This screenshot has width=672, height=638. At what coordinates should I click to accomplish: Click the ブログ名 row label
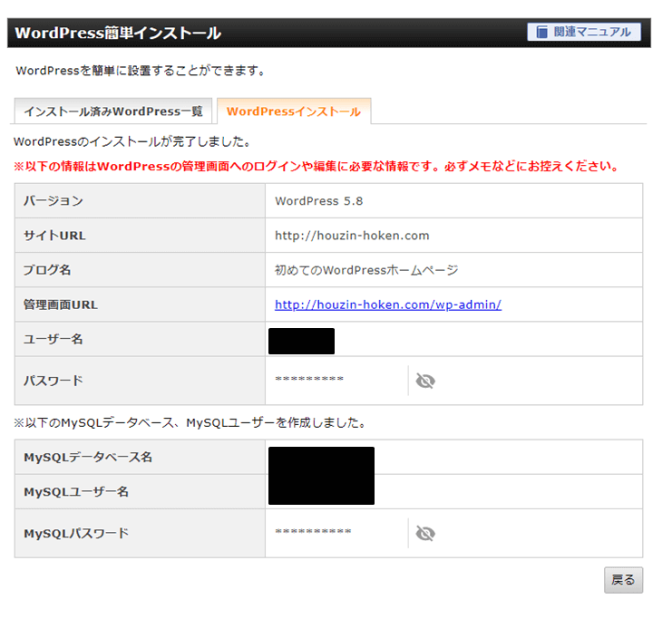tap(47, 270)
